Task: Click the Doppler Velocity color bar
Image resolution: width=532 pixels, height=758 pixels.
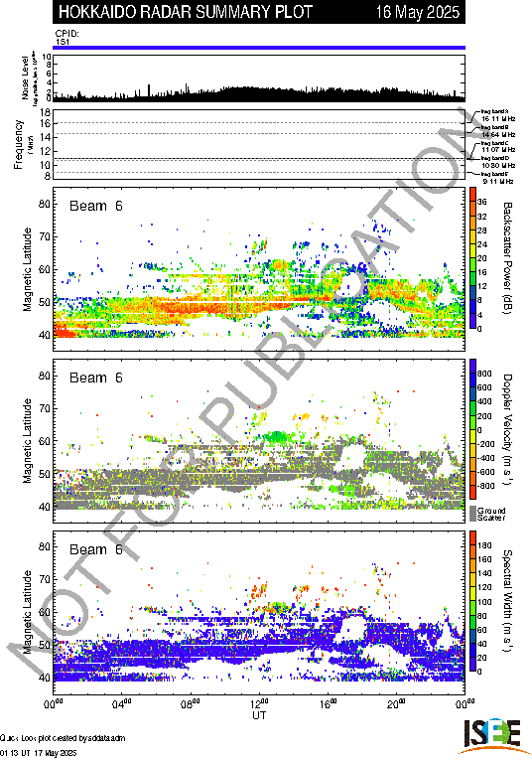Action: [x=473, y=429]
